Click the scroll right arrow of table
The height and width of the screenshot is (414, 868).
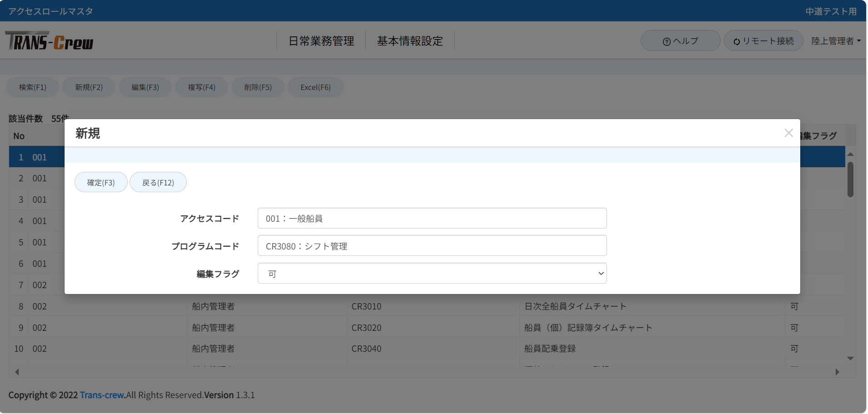click(x=837, y=372)
